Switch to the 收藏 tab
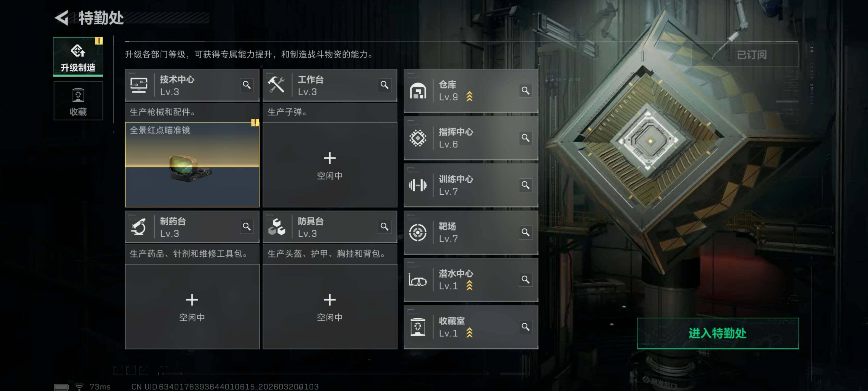 78,101
